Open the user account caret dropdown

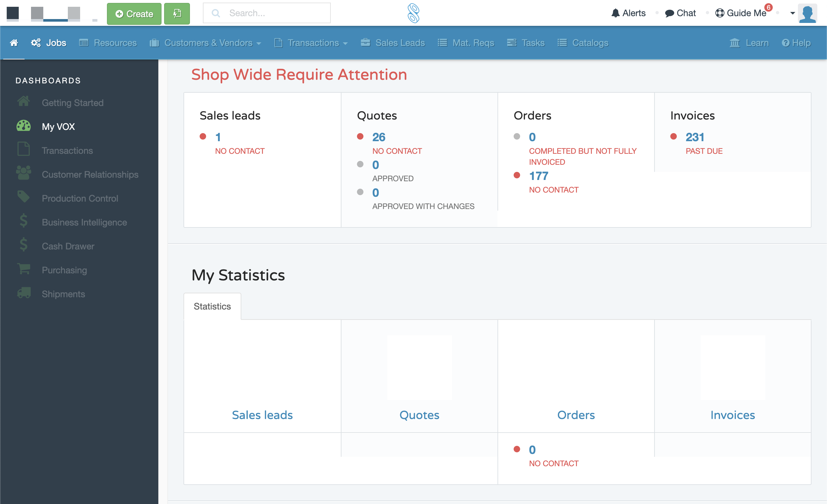click(x=792, y=14)
